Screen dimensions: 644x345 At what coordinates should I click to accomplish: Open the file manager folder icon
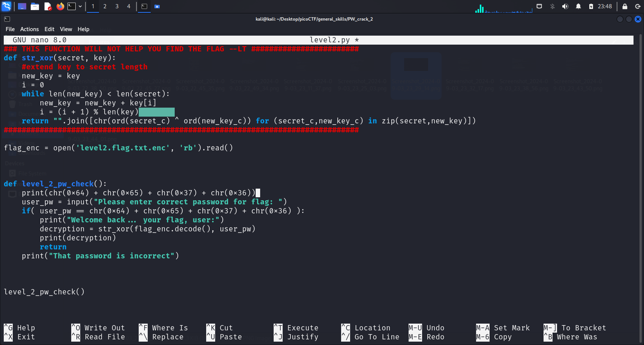35,6
